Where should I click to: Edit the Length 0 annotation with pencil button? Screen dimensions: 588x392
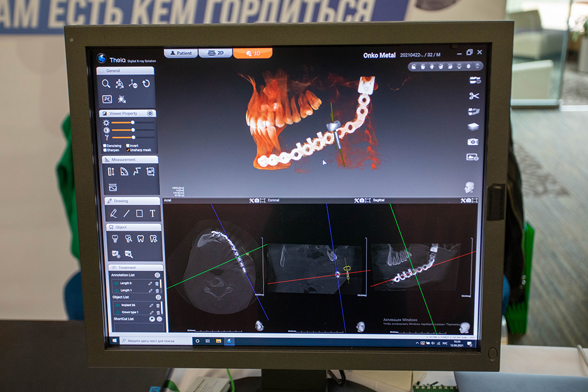[x=150, y=283]
